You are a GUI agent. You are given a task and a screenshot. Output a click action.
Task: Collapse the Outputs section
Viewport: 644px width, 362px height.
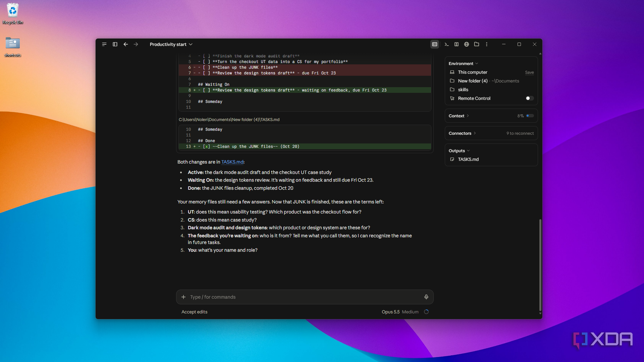pos(459,151)
